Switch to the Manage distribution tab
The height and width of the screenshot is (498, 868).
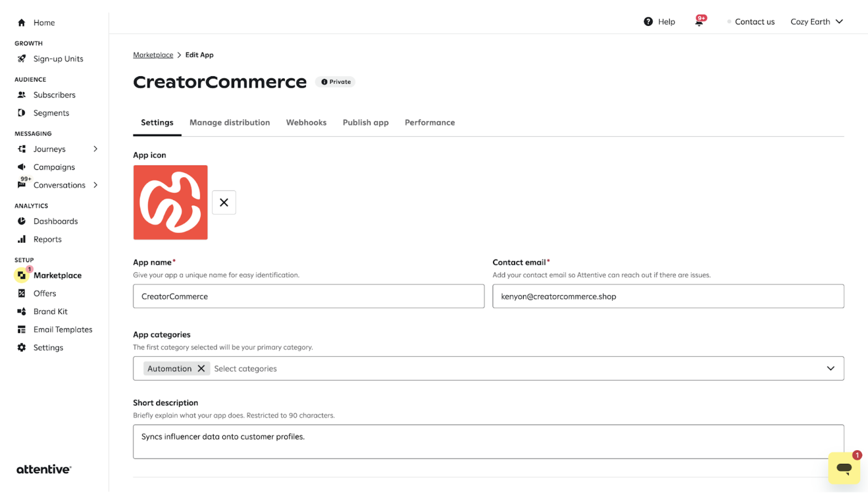click(230, 122)
